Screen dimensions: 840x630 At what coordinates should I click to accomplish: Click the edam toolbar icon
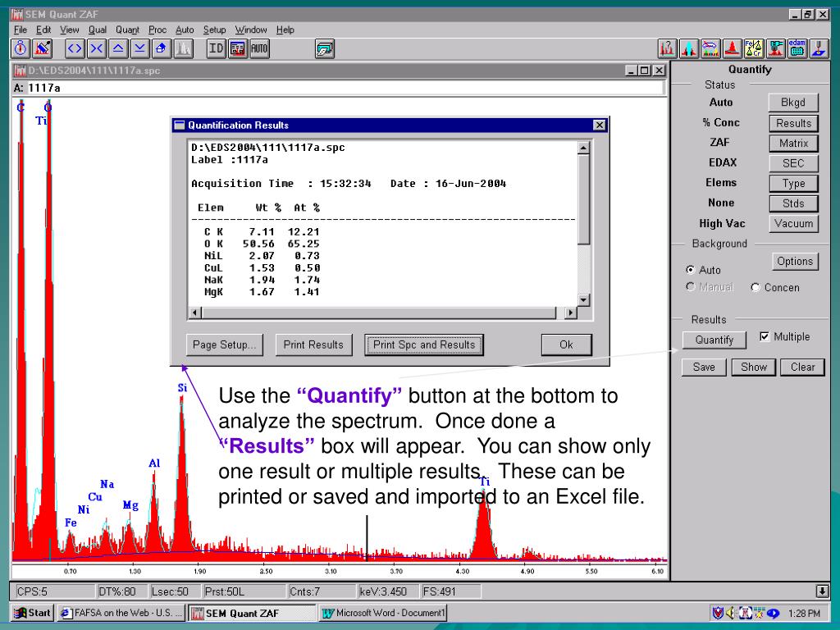coord(797,48)
